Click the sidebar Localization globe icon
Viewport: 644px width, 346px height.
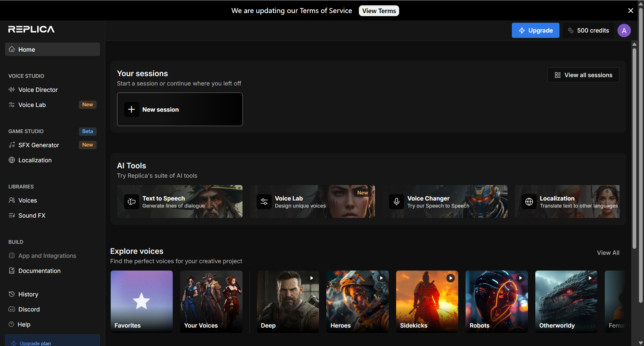click(12, 160)
